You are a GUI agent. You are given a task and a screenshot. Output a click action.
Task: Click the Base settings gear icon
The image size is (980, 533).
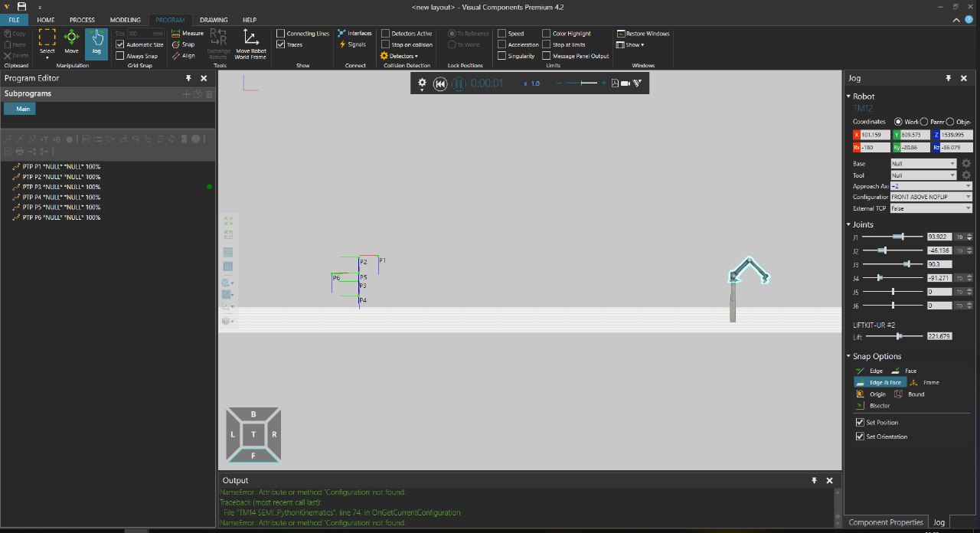click(x=966, y=164)
